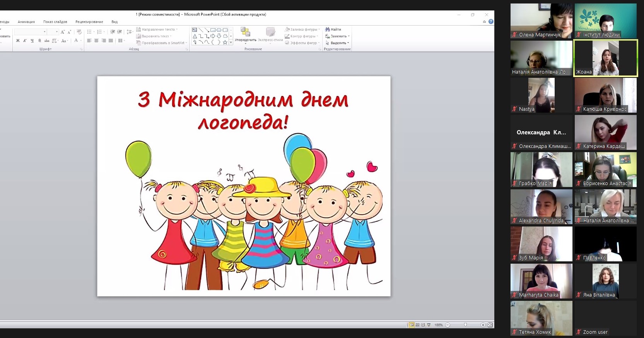The height and width of the screenshot is (338, 644).
Task: Switch to the Вид tab
Action: (x=114, y=22)
